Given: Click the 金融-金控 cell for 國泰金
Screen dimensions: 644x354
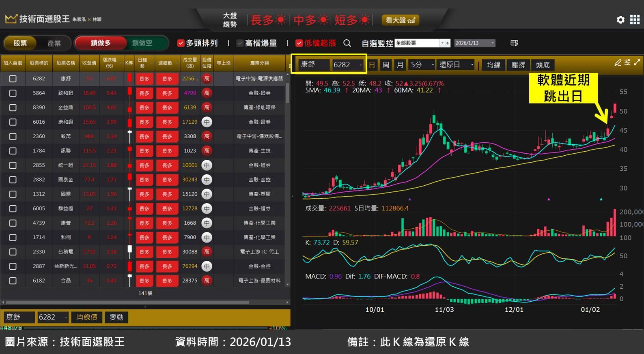Looking at the screenshot, I should 260,180.
